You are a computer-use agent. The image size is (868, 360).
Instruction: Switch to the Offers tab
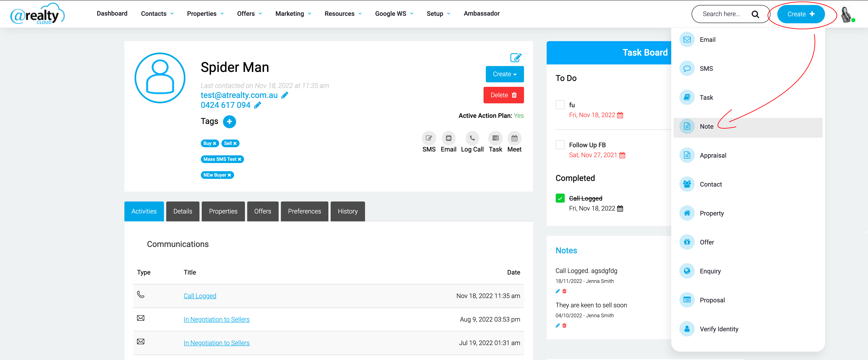tap(263, 211)
